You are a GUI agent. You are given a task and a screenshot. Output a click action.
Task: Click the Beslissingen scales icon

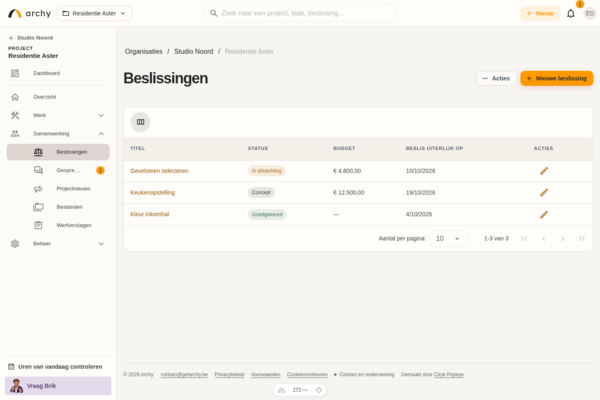[38, 152]
